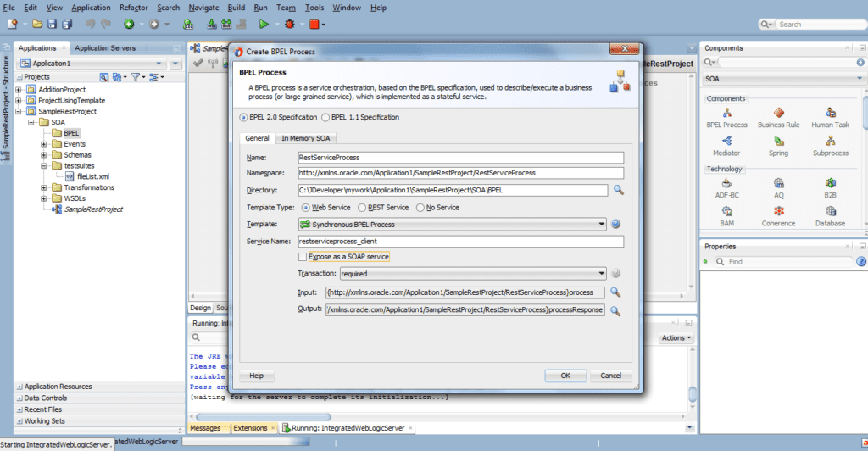The height and width of the screenshot is (451, 868).
Task: Click the Service Name input field
Action: point(460,242)
